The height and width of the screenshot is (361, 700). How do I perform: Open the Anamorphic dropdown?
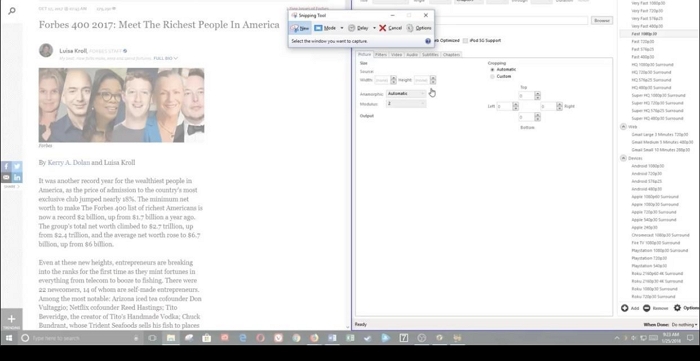[406, 94]
